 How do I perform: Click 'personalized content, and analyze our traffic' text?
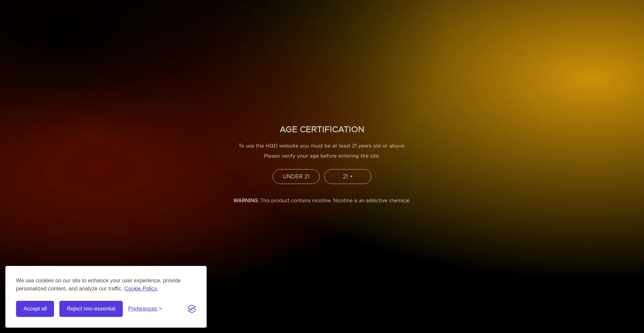click(69, 288)
